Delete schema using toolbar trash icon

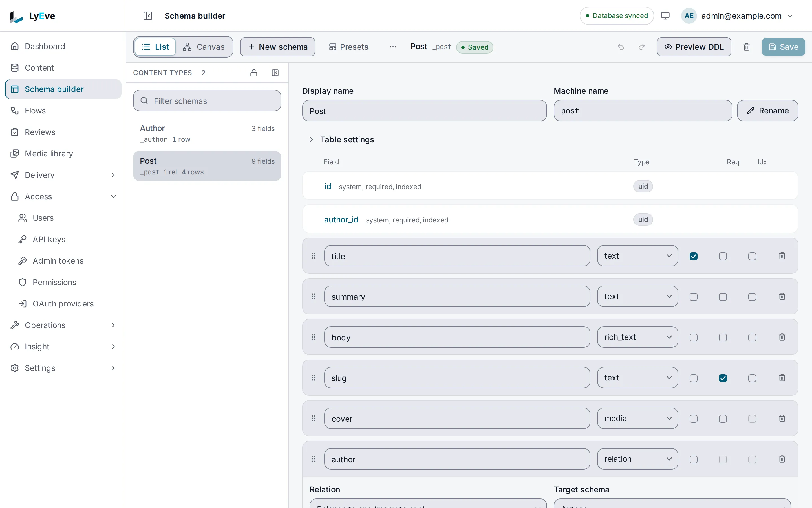click(x=746, y=47)
